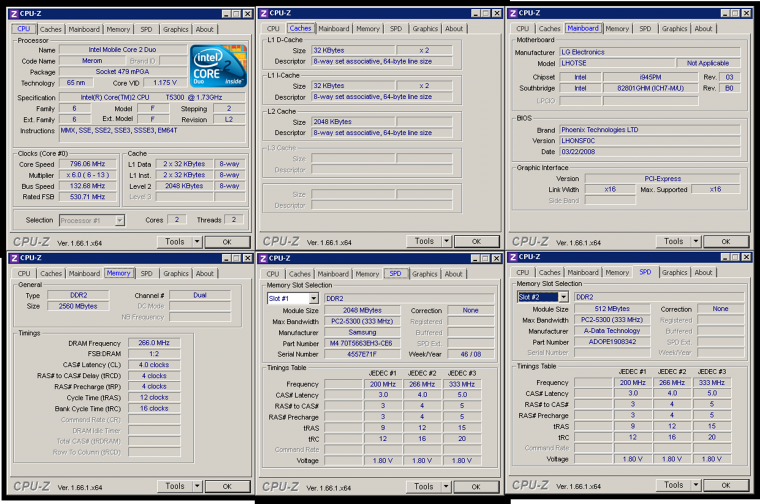Open the Slot #2 memory slot dropdown

click(563, 297)
